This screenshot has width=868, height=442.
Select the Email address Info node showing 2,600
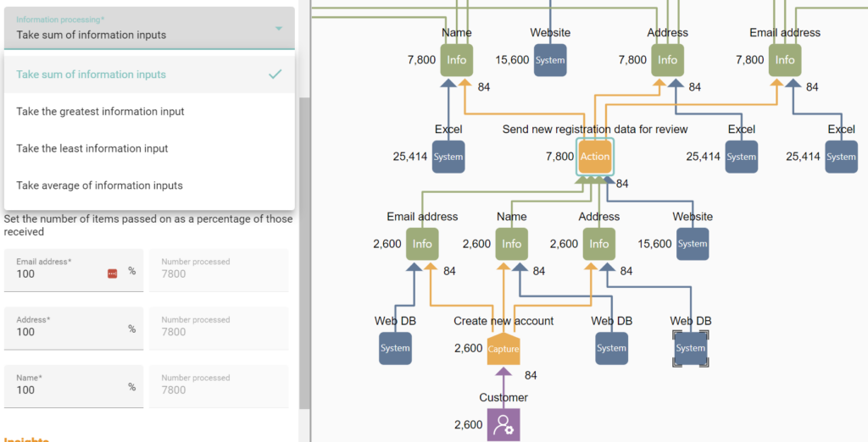[x=422, y=244]
